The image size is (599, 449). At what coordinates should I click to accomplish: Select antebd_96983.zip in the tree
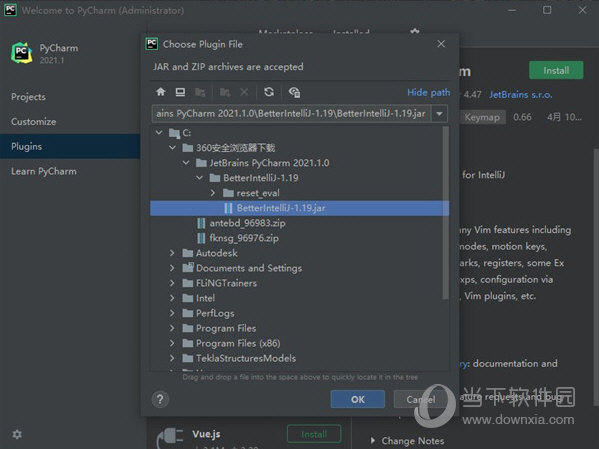coord(247,223)
